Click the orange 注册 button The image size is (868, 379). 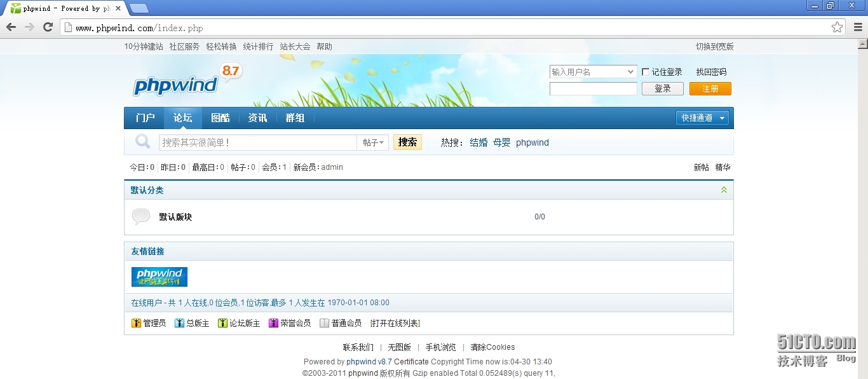[710, 88]
